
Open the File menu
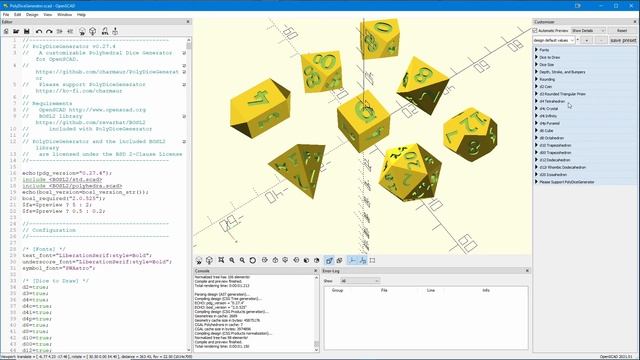(x=6, y=15)
